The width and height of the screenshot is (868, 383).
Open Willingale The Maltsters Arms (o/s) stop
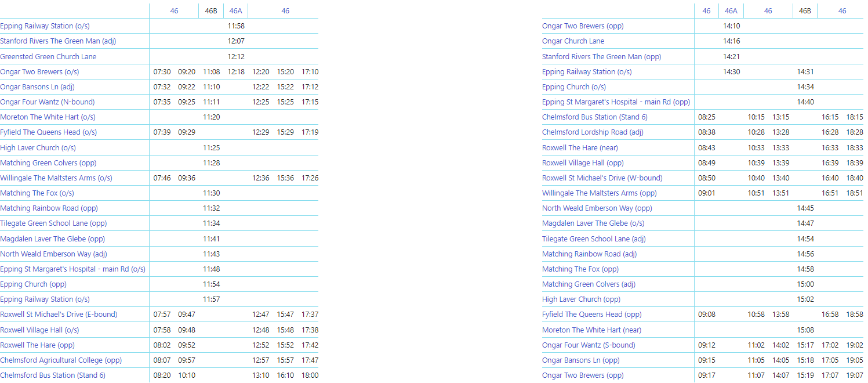pos(56,178)
